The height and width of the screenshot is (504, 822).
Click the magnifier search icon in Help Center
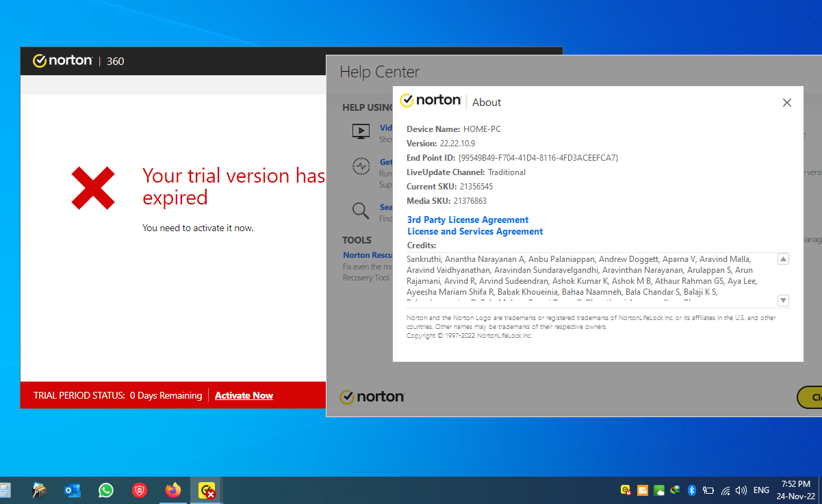(x=361, y=211)
